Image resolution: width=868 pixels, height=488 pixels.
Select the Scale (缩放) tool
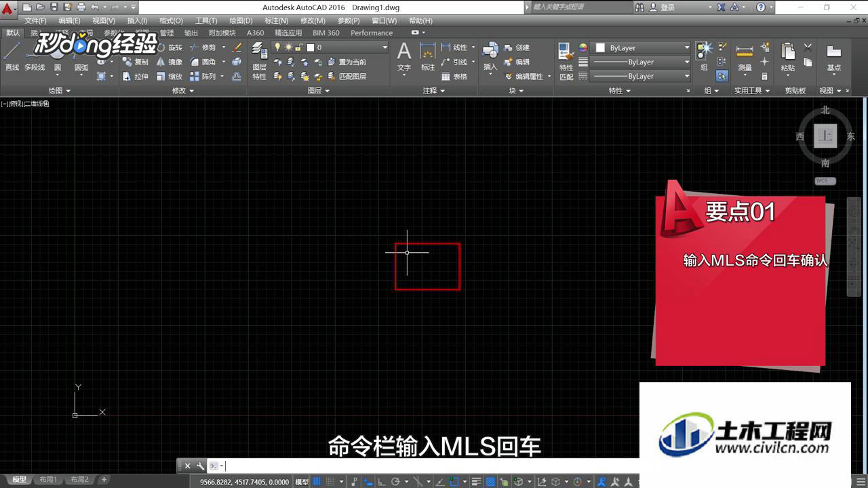tap(169, 77)
